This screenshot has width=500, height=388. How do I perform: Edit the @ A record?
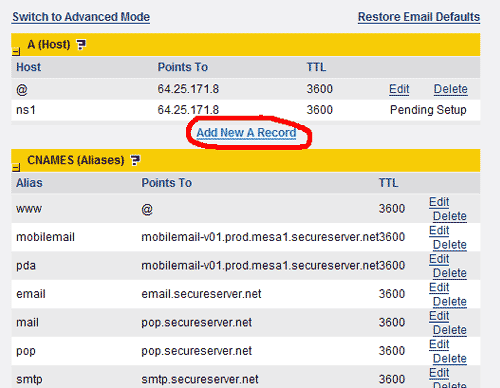pos(399,89)
